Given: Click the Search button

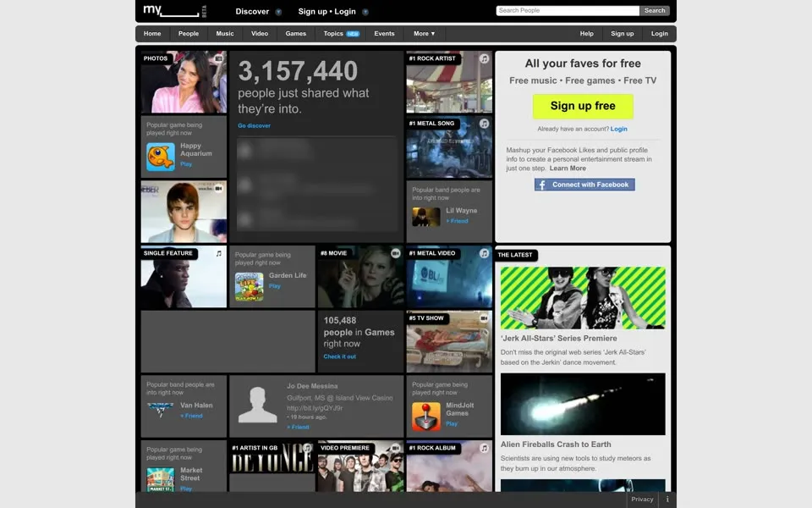Looking at the screenshot, I should pos(655,10).
